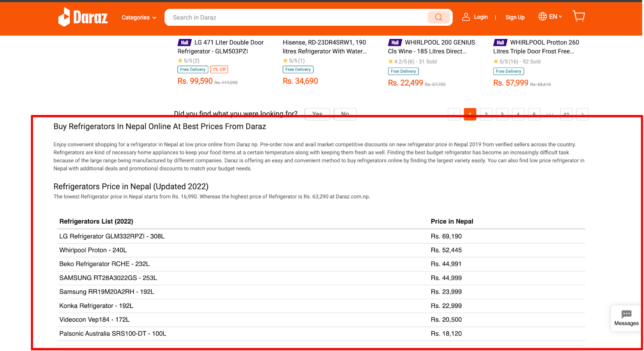Open the shopping cart icon

tap(579, 16)
